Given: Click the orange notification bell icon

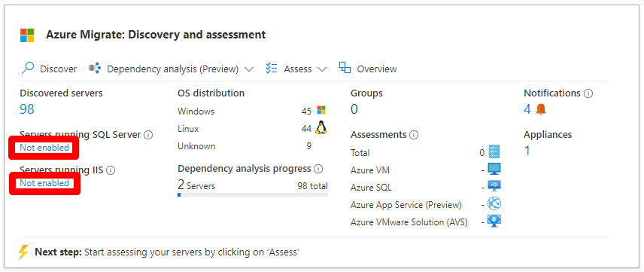Looking at the screenshot, I should [541, 109].
